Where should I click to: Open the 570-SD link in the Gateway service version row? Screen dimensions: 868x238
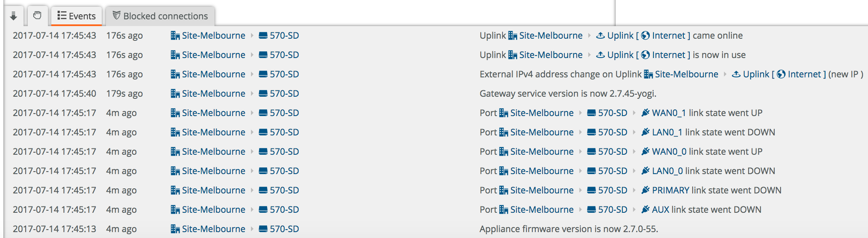pos(284,93)
